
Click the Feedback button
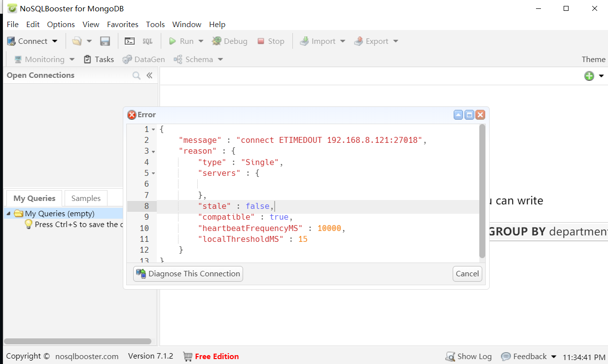tap(524, 356)
